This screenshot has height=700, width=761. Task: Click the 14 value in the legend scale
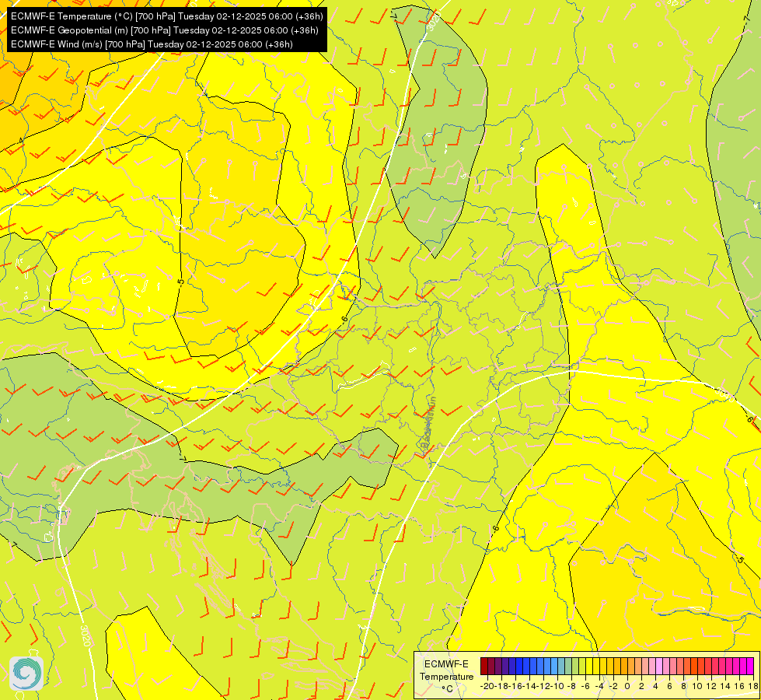click(725, 686)
